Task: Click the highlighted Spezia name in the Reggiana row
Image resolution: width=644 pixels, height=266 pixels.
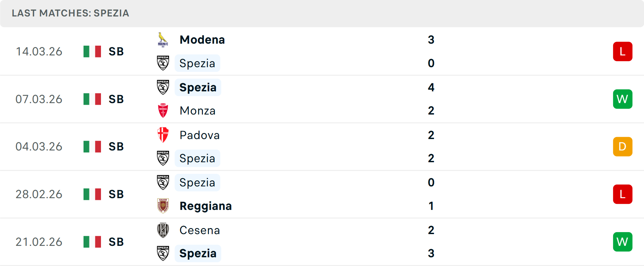Action: [197, 182]
